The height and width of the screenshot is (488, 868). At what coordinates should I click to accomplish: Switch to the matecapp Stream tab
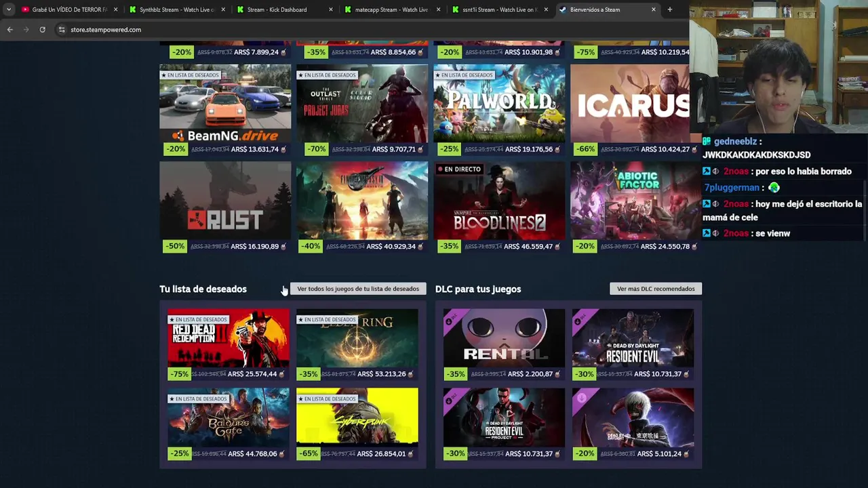click(392, 9)
